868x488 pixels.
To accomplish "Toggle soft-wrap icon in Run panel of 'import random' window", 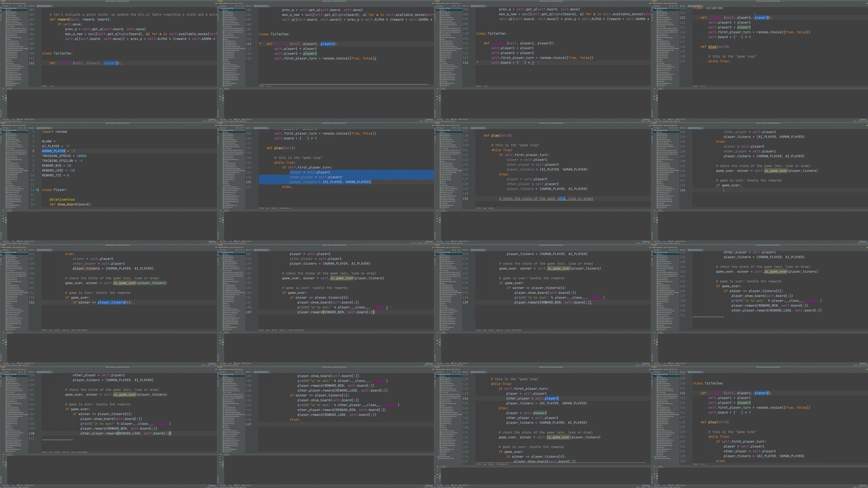I will (x=6, y=218).
